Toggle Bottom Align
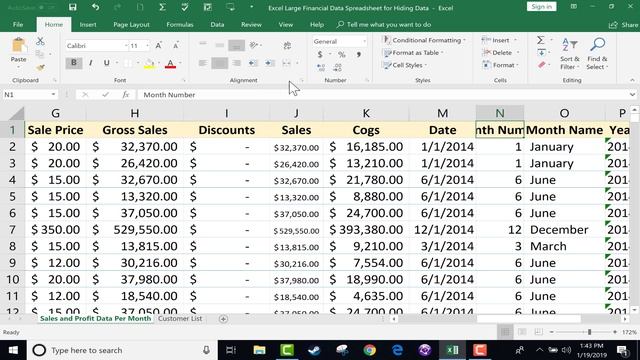This screenshot has width=640, height=360. click(236, 45)
